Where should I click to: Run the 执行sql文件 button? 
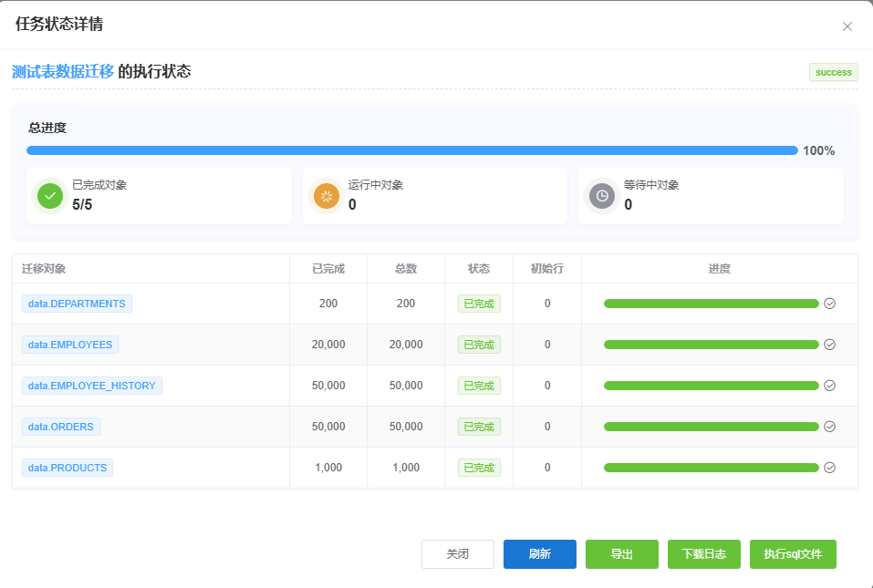(x=792, y=554)
